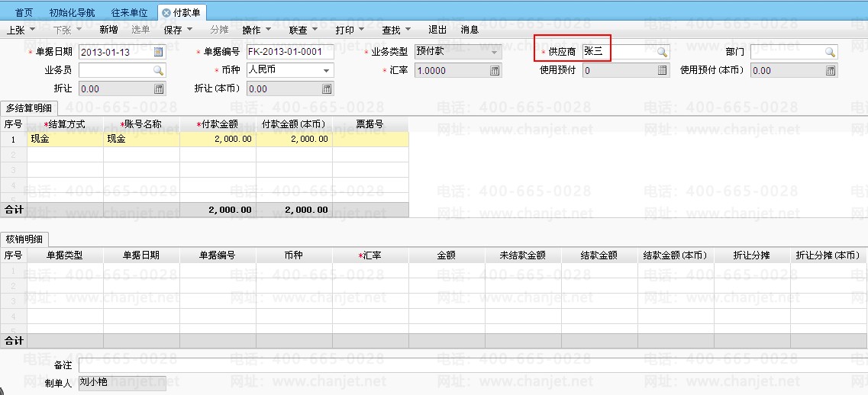The height and width of the screenshot is (395, 868).
Task: Open calendar picker for 单据日期 field
Action: click(158, 52)
